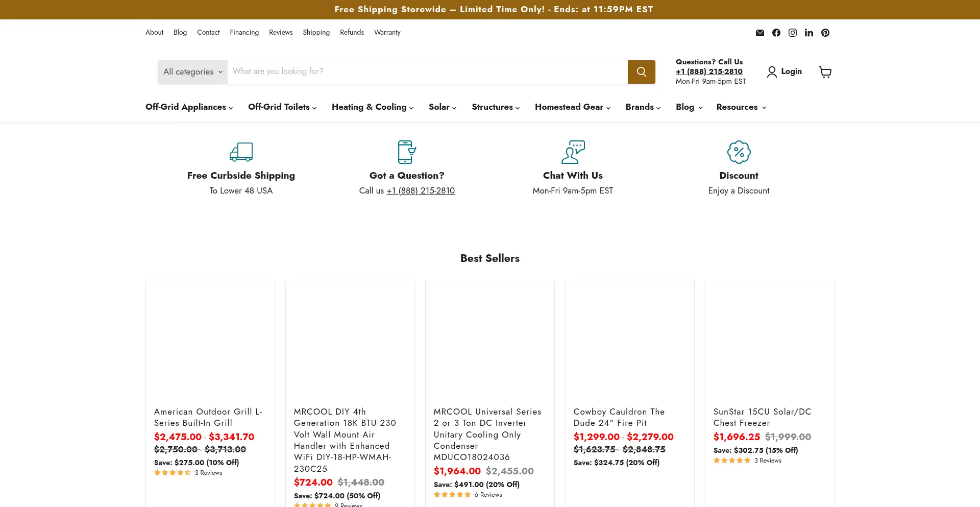Open the Instagram social icon
The height and width of the screenshot is (507, 980).
(x=792, y=33)
